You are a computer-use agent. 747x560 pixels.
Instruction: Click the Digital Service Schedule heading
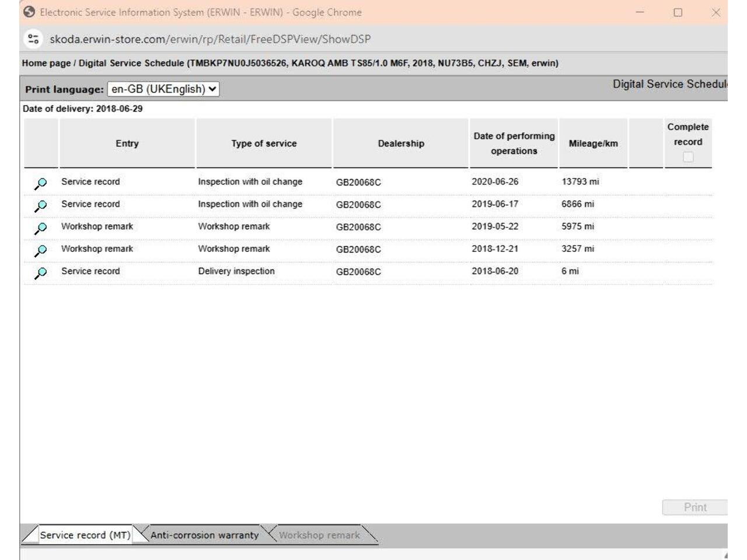[x=670, y=84]
